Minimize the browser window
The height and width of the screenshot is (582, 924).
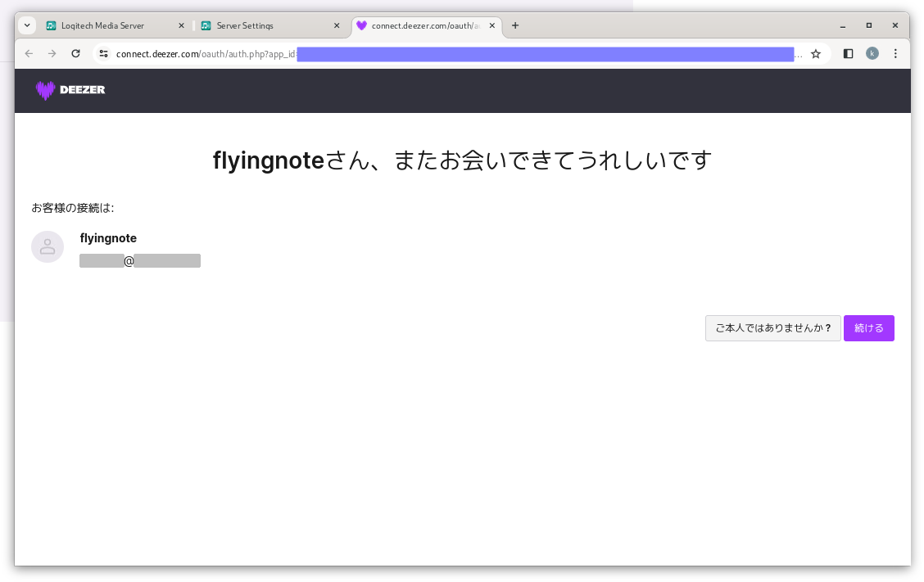pyautogui.click(x=843, y=26)
